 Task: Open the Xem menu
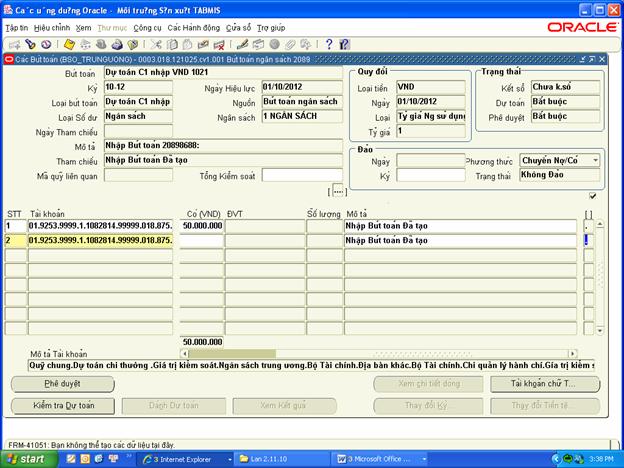coord(84,28)
